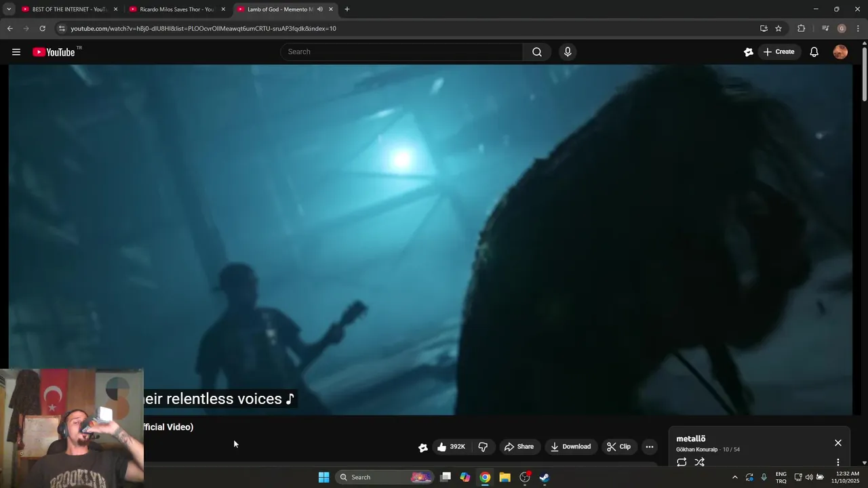This screenshot has width=868, height=488.
Task: Open Chrome media controls button
Action: (825, 28)
